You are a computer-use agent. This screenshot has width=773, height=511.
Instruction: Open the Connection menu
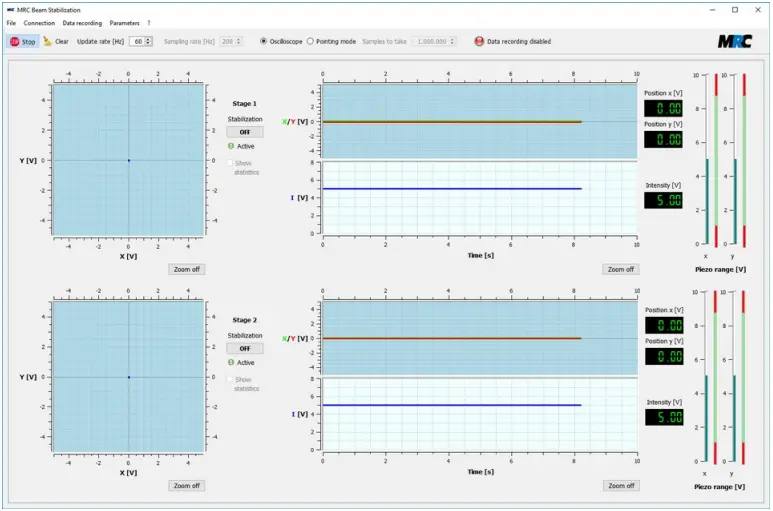[39, 22]
